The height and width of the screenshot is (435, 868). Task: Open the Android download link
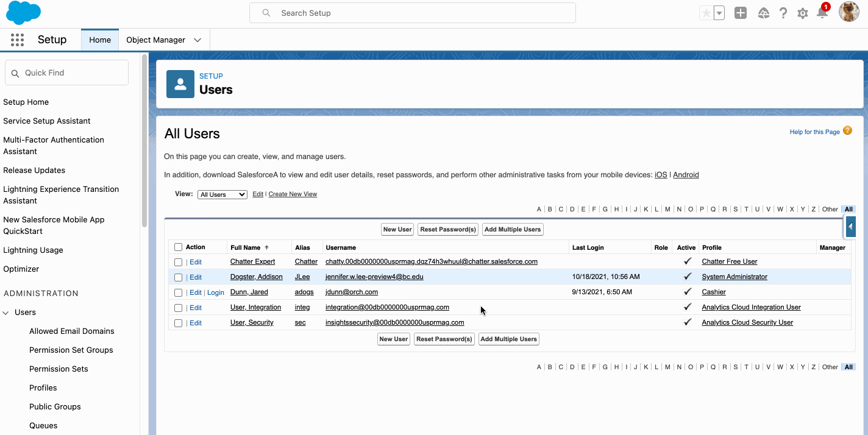click(686, 175)
